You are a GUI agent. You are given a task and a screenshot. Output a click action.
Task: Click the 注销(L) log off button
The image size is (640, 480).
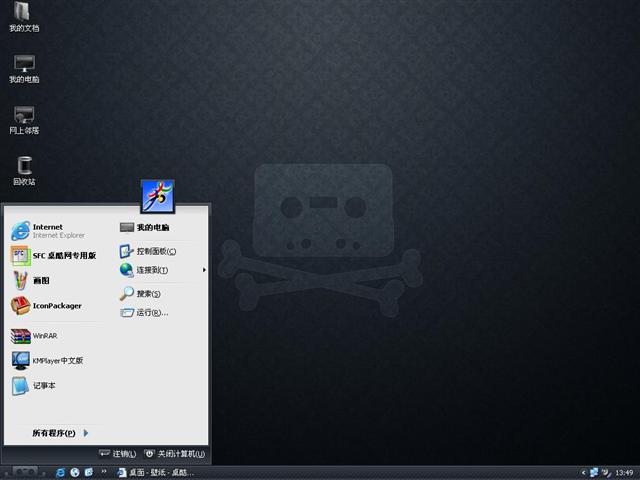coord(118,454)
